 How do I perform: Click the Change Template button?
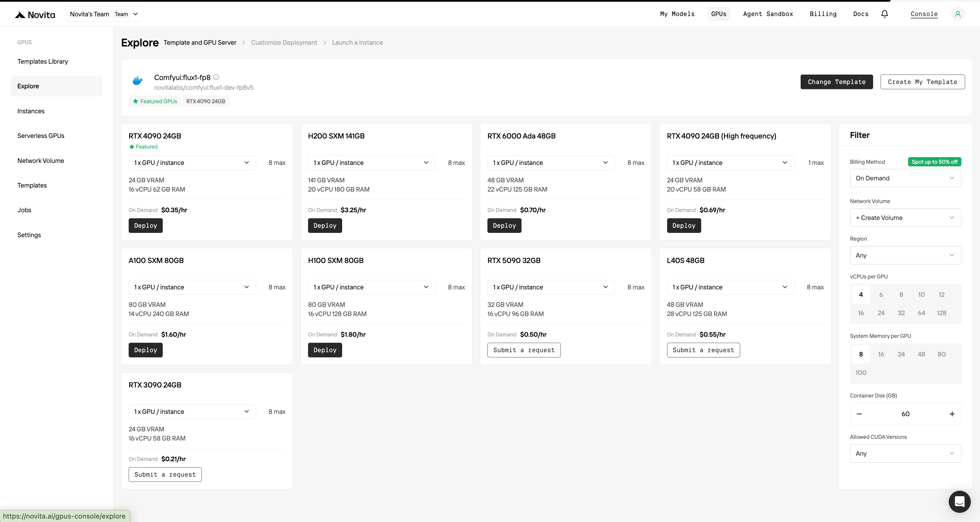[836, 82]
